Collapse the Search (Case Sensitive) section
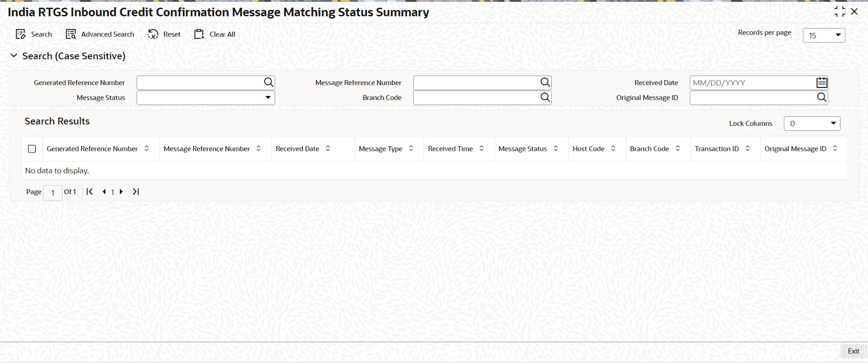 tap(14, 56)
